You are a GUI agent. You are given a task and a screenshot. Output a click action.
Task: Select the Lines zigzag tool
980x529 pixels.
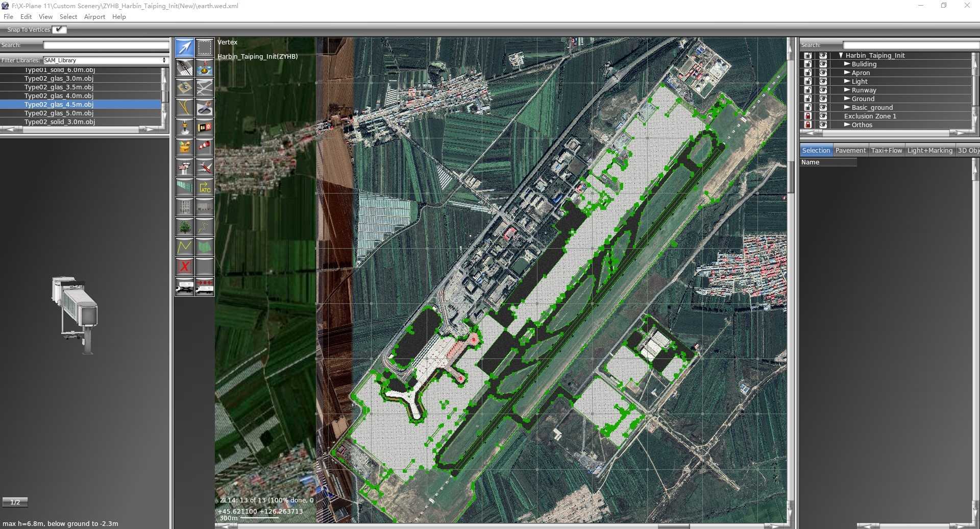pyautogui.click(x=184, y=247)
